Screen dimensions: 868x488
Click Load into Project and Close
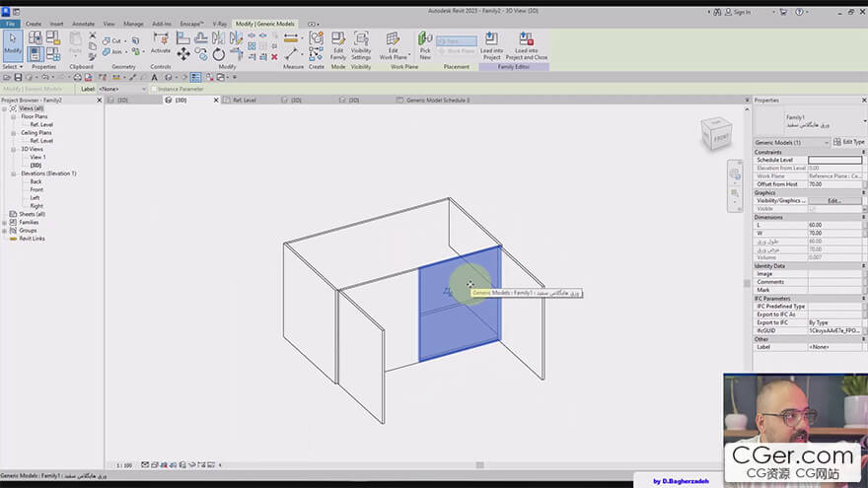527,45
